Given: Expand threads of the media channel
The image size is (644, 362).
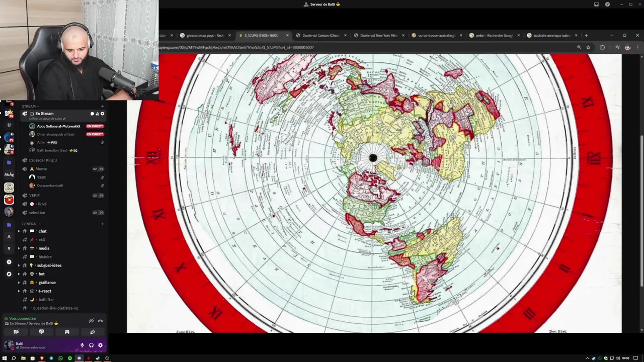Looking at the screenshot, I should click(19, 248).
